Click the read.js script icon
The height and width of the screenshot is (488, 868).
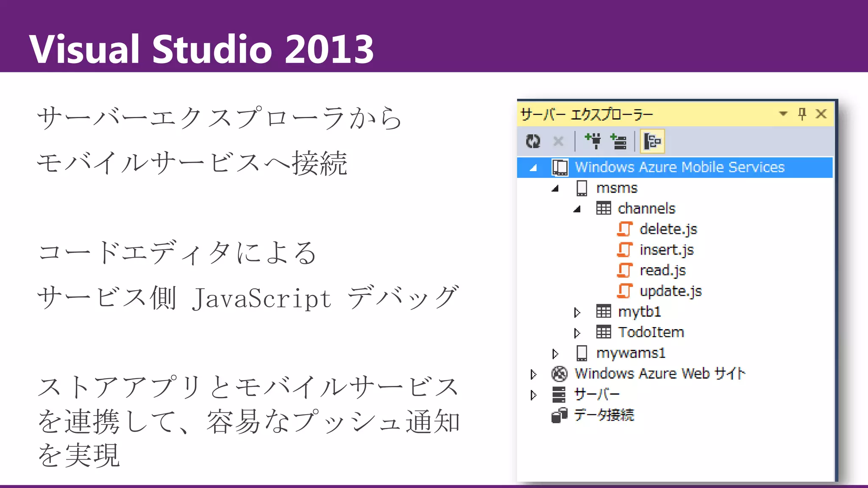(625, 270)
